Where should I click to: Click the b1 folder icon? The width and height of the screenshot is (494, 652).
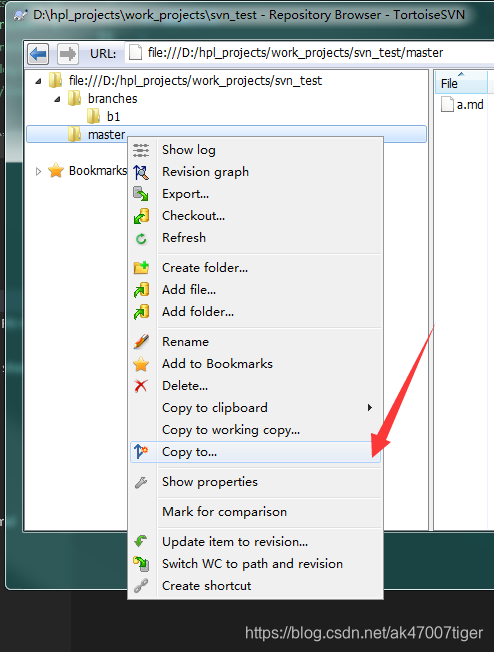pos(94,116)
